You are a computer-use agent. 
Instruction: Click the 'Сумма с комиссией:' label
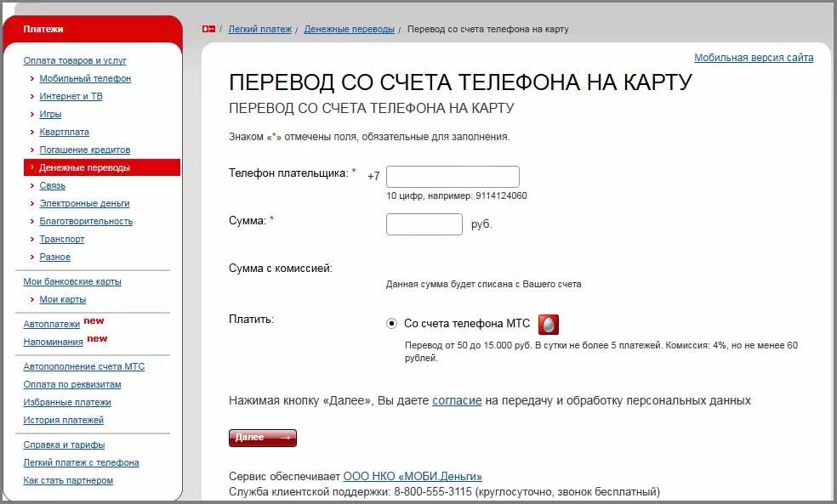point(280,269)
